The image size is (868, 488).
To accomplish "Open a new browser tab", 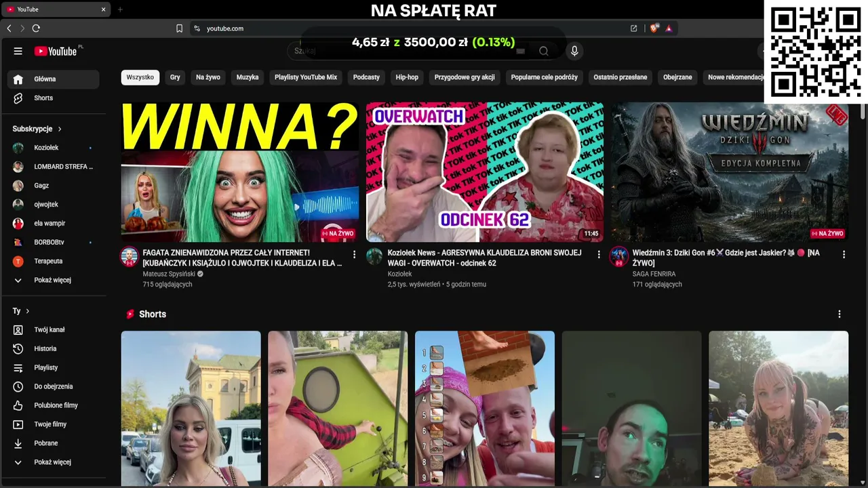I will click(x=120, y=9).
